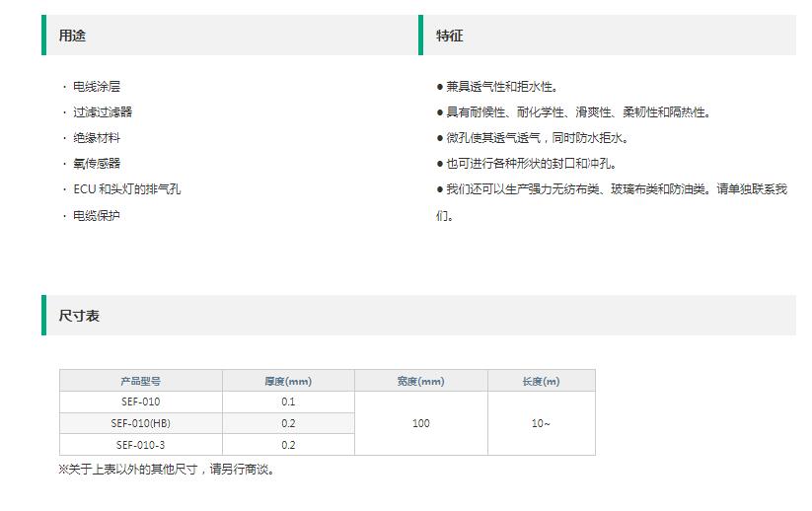Image resolution: width=812 pixels, height=511 pixels.
Task: Click the 特征 section heading
Action: pos(450,36)
